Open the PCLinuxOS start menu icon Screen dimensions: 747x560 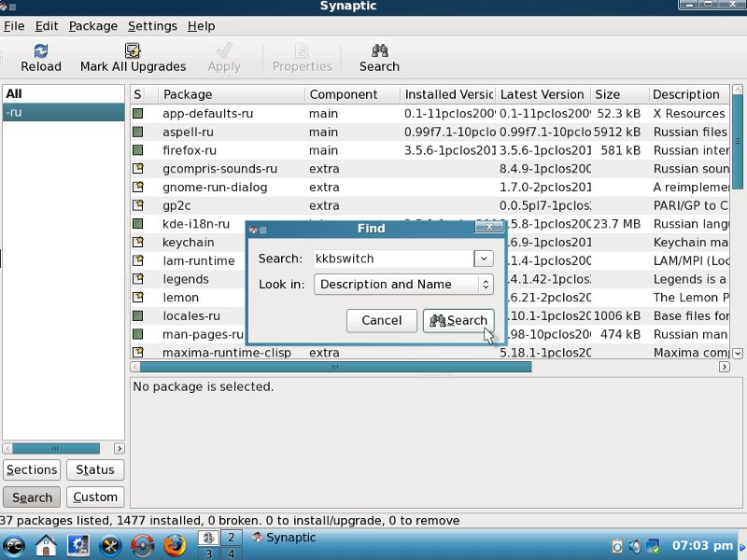[14, 544]
